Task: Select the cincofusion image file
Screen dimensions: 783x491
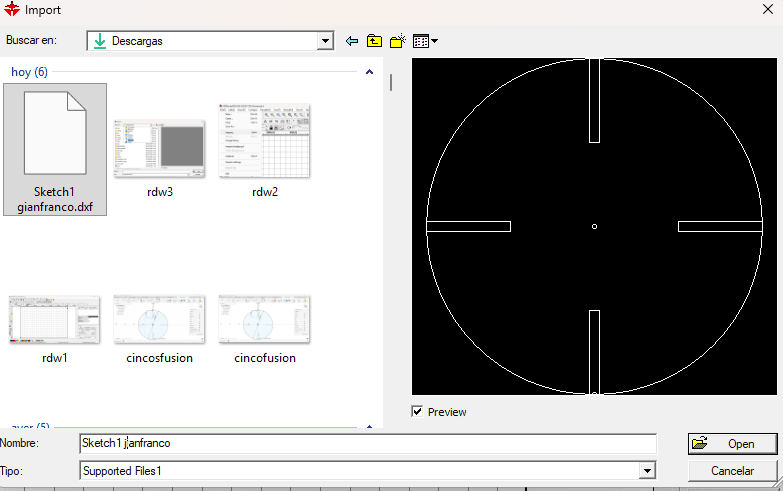Action: click(265, 329)
